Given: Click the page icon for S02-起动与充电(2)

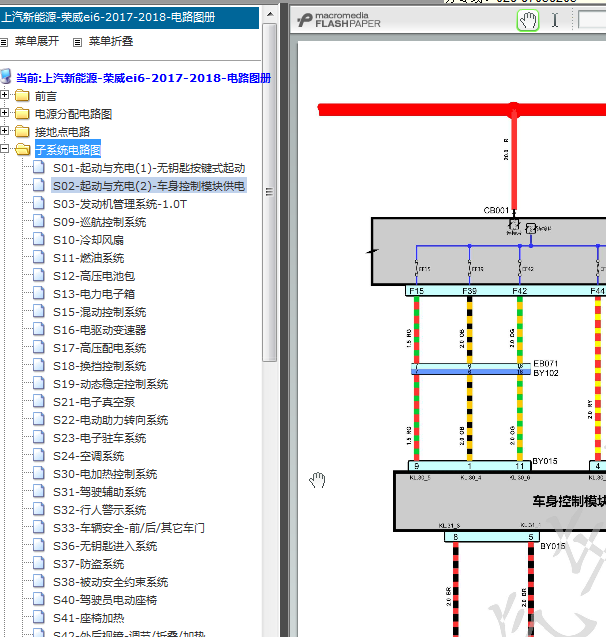Looking at the screenshot, I should click(39, 185).
